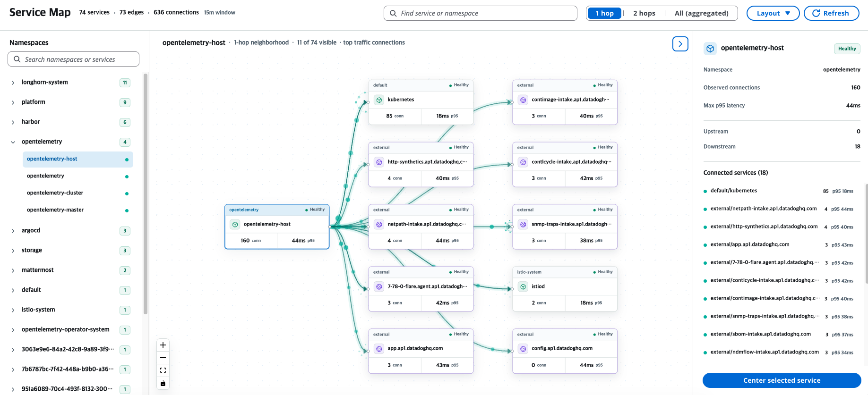Click the kubernetes node service icon
The image size is (868, 395).
379,100
